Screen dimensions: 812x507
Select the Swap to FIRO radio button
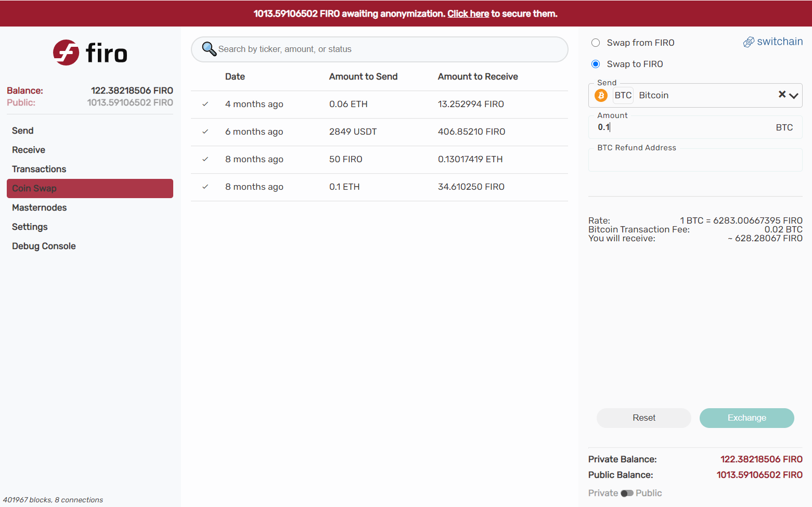596,64
